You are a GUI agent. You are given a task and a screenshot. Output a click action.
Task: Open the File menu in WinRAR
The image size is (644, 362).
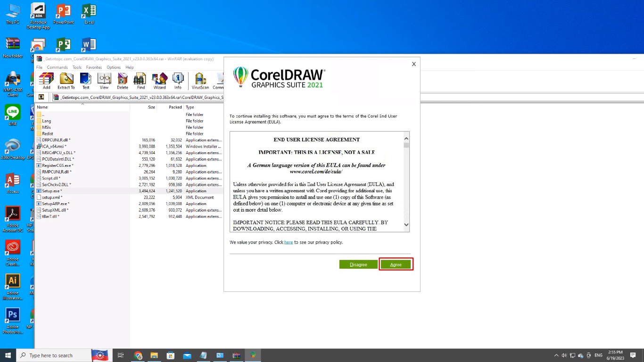coord(40,67)
